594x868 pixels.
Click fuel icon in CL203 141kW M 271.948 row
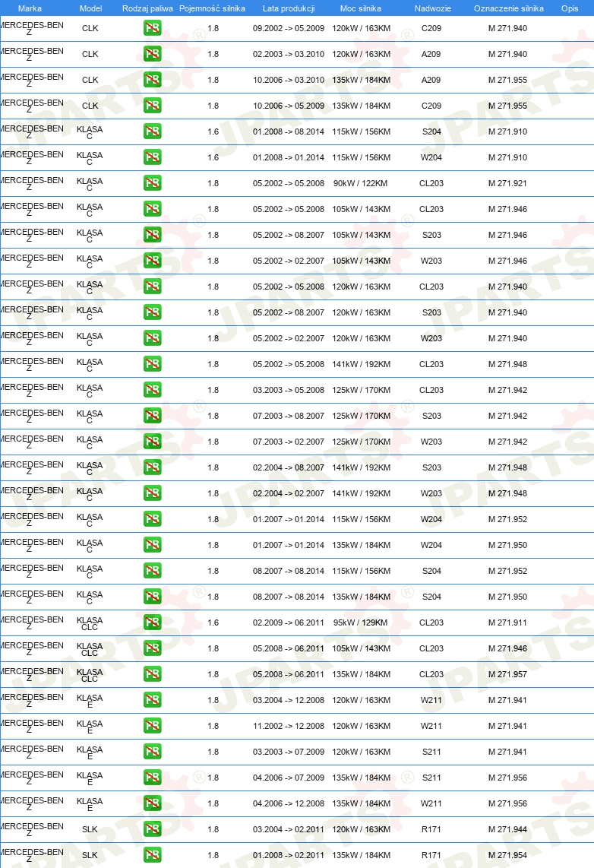click(x=152, y=364)
